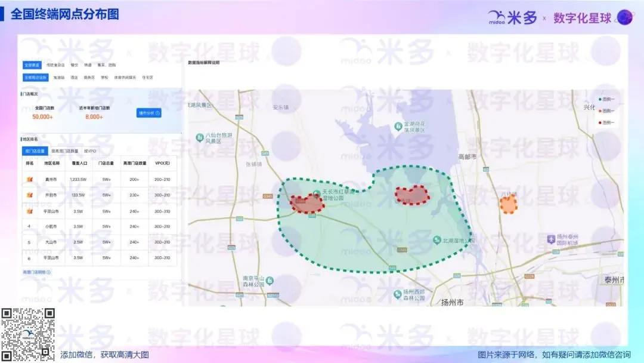Click the 数据指标解释说明 link above map
The height and width of the screenshot is (363, 644).
(204, 63)
